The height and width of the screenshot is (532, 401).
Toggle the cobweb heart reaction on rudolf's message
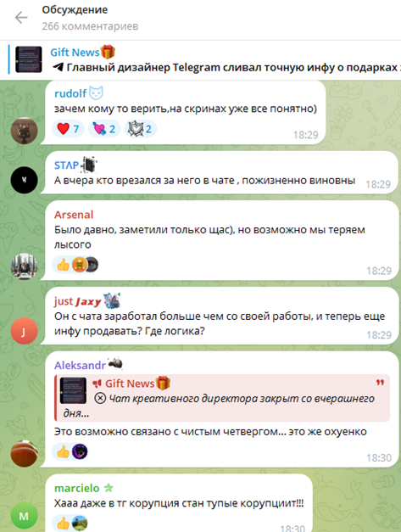pos(141,129)
